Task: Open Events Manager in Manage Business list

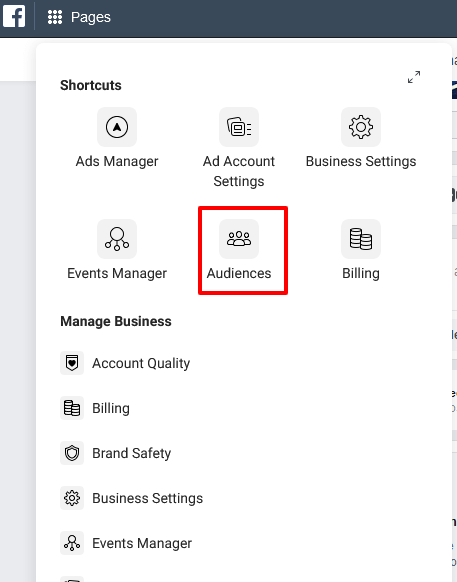Action: click(x=142, y=543)
